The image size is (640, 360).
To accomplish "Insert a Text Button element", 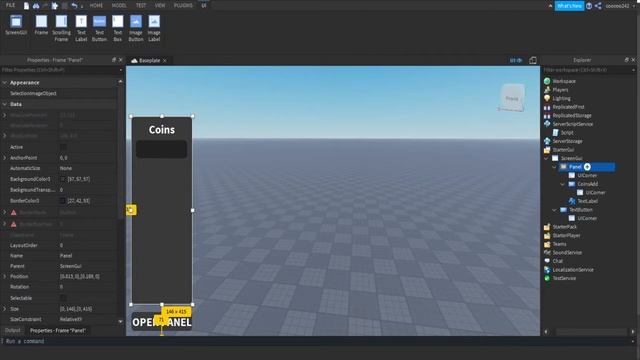I will coord(99,28).
